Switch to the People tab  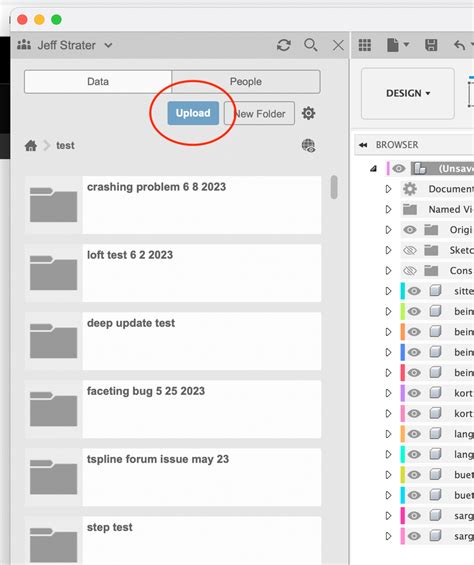pos(246,81)
